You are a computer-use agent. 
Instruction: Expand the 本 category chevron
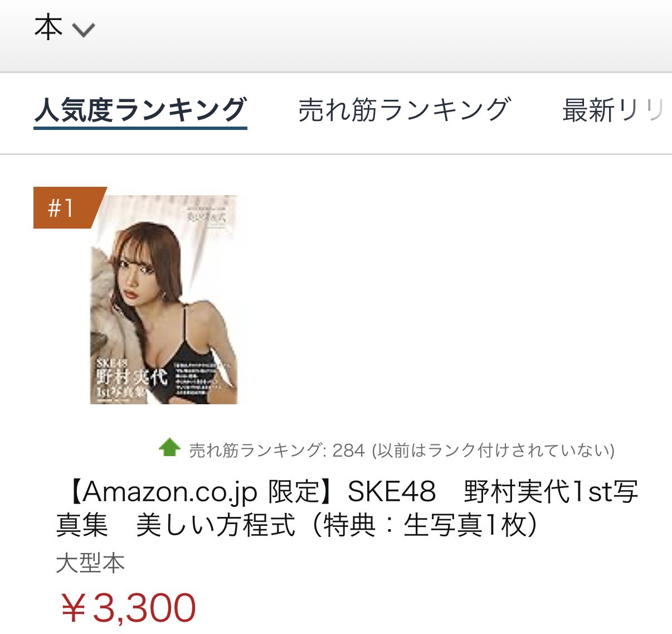[x=84, y=30]
